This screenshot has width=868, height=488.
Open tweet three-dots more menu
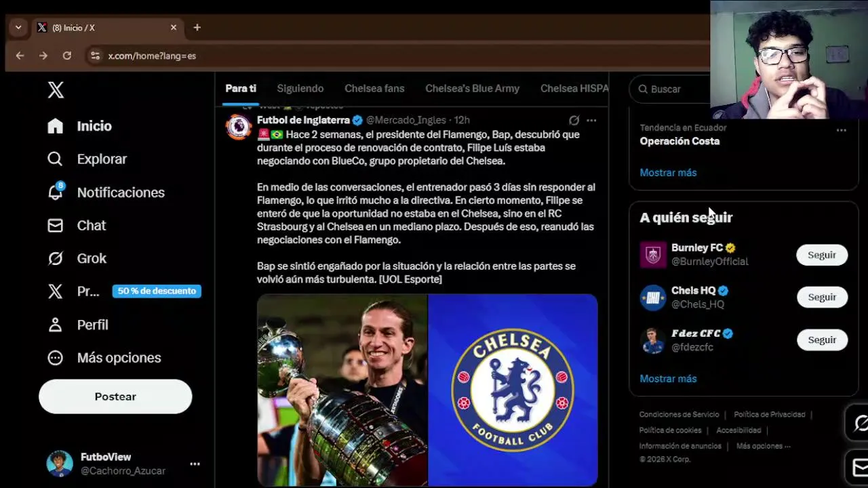tap(591, 121)
